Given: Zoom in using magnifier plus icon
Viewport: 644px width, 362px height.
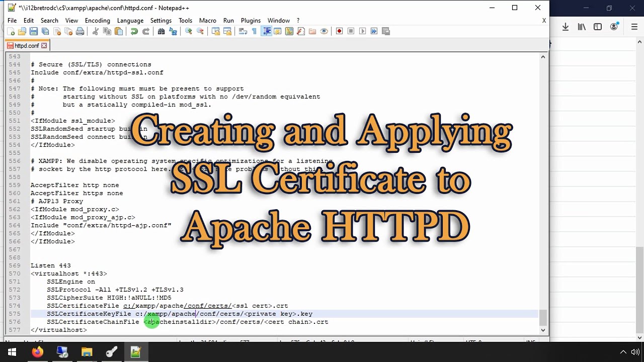Looking at the screenshot, I should [188, 31].
